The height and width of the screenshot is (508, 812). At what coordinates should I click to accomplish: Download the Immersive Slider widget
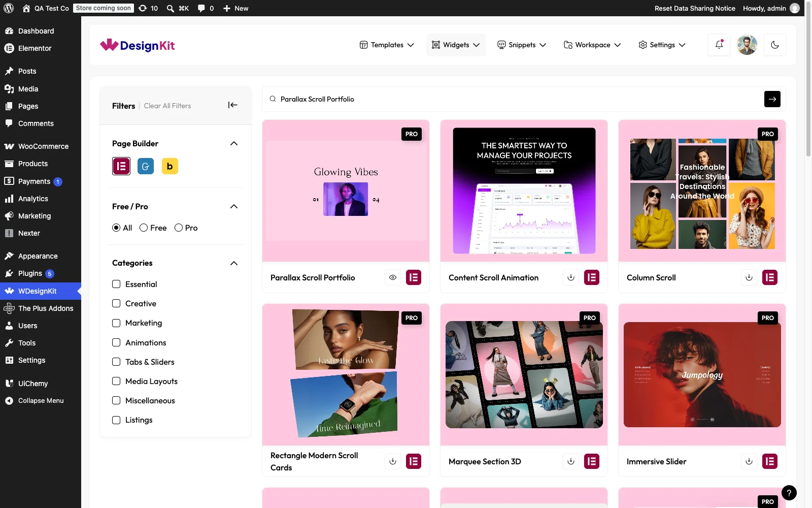click(749, 461)
